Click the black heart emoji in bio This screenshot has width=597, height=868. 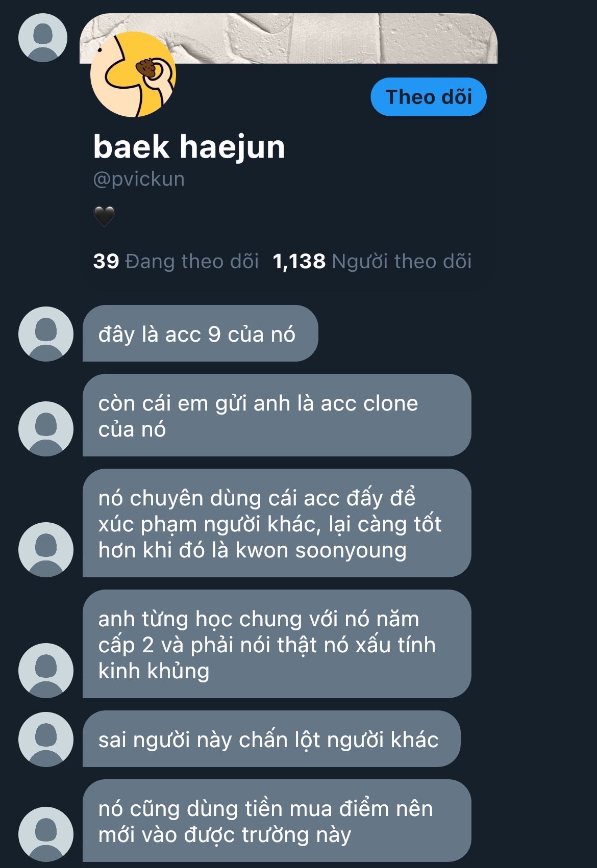pyautogui.click(x=104, y=216)
